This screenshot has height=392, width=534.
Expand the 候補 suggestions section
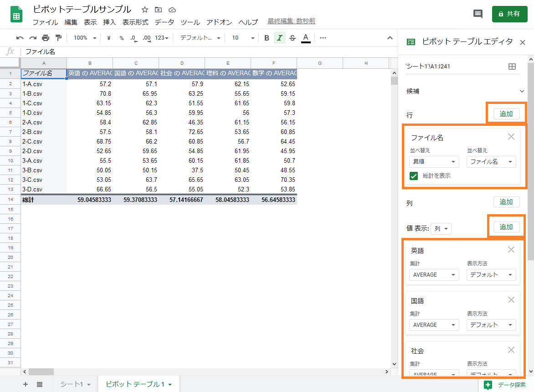[x=522, y=91]
